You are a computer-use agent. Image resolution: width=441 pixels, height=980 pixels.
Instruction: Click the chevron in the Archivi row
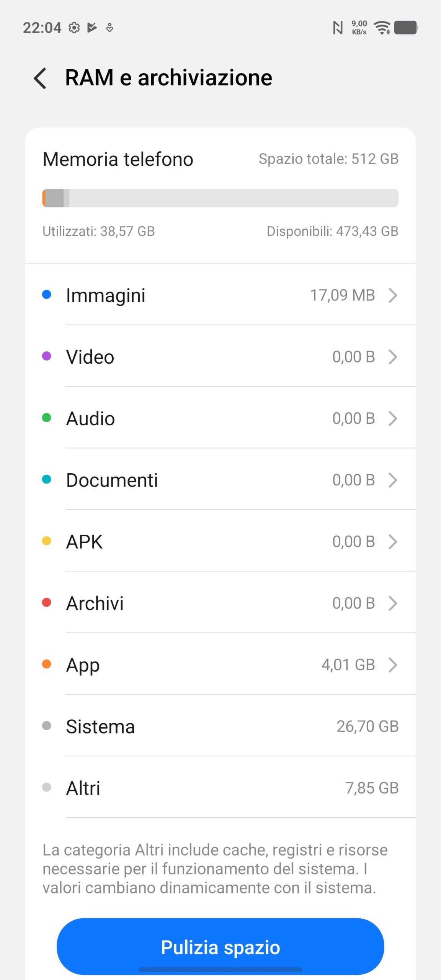tap(393, 603)
